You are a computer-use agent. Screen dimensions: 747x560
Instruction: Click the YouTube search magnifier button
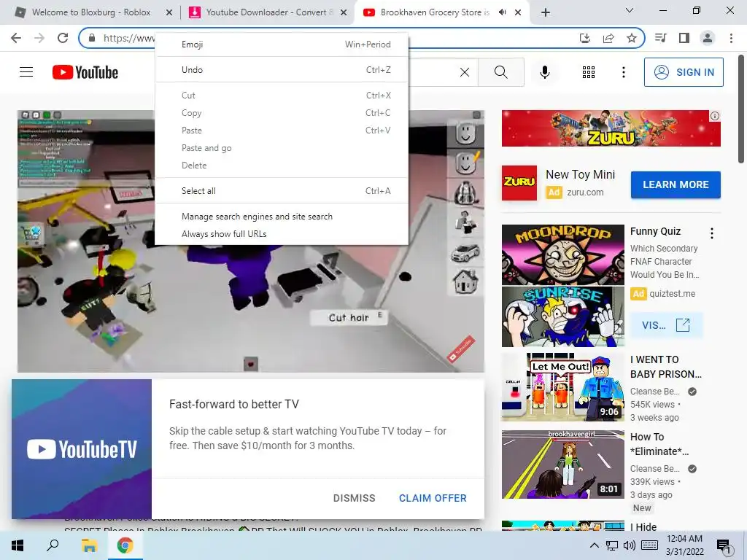[x=500, y=72]
